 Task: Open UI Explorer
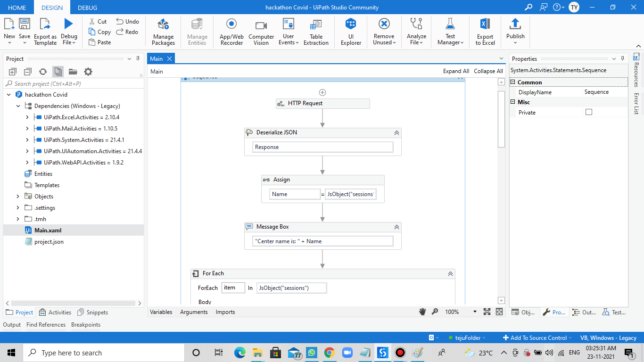click(x=351, y=32)
